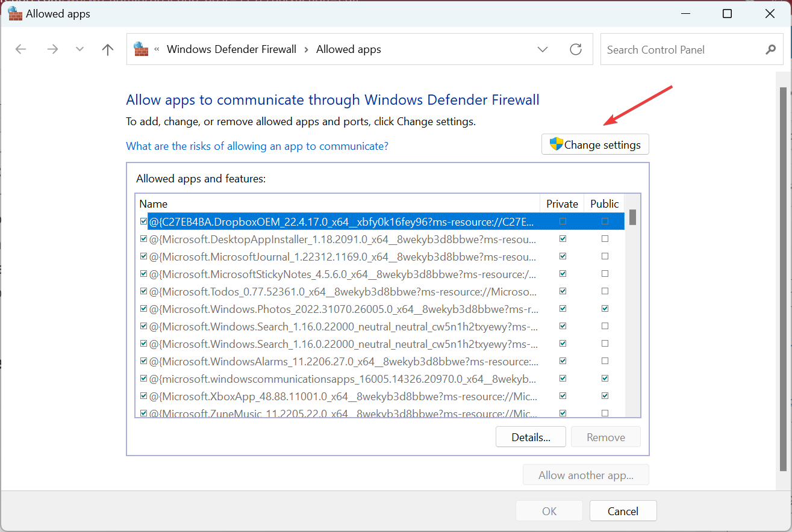Click the search magnifier icon
The width and height of the screenshot is (792, 532).
coord(770,49)
